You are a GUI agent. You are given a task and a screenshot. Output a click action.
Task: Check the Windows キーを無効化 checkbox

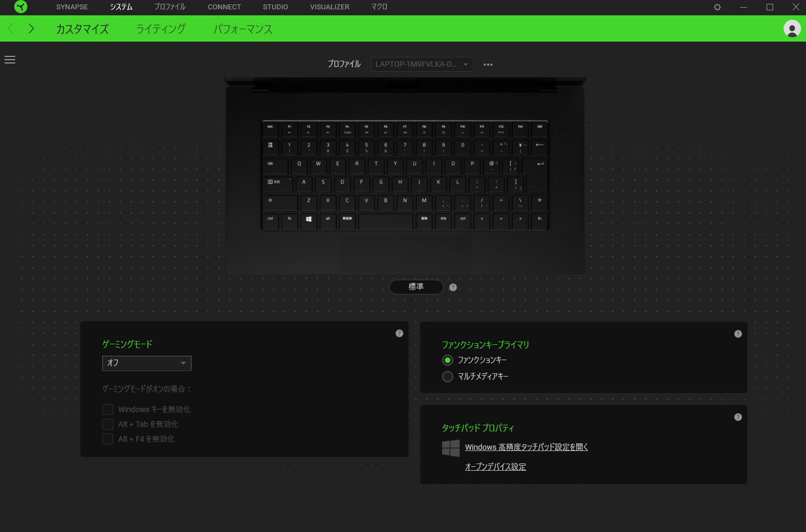pyautogui.click(x=108, y=409)
